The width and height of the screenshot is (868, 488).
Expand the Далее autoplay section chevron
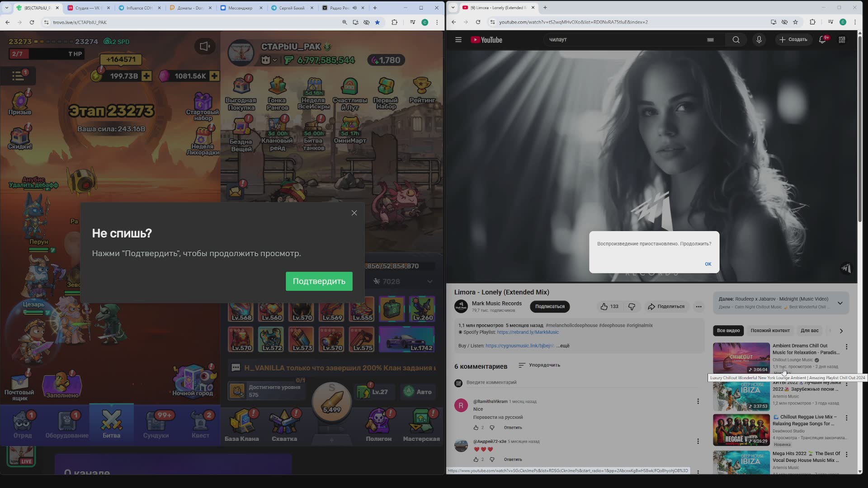(x=840, y=303)
